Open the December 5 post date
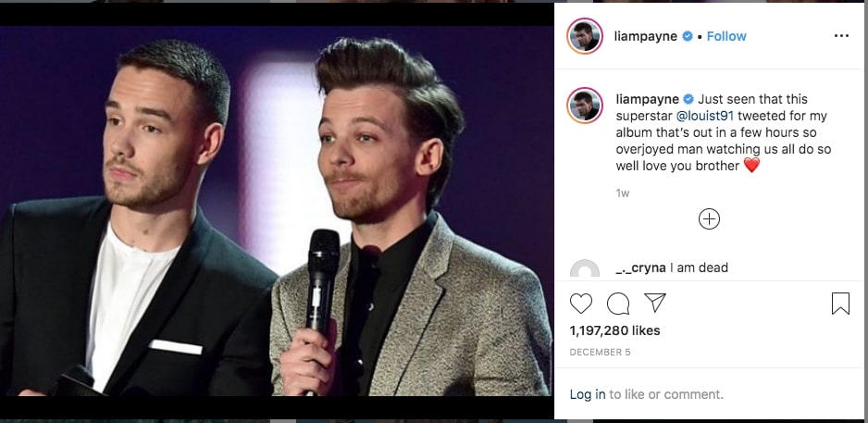Screen dimensions: 868x423 tap(600, 353)
